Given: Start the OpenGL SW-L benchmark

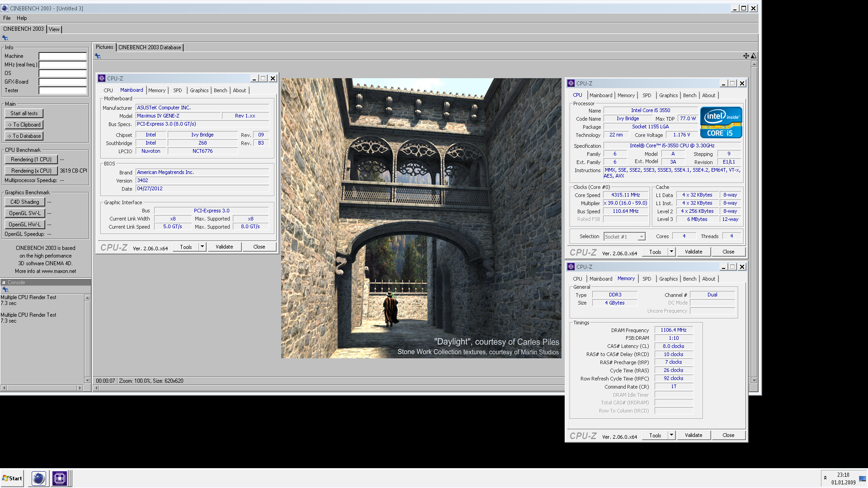Looking at the screenshot, I should pyautogui.click(x=25, y=213).
